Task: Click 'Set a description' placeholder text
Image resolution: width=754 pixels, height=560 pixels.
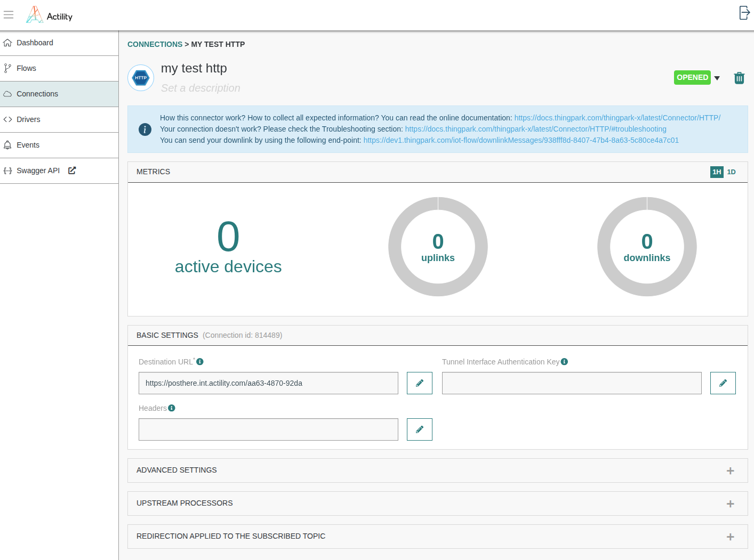Action: tap(200, 88)
